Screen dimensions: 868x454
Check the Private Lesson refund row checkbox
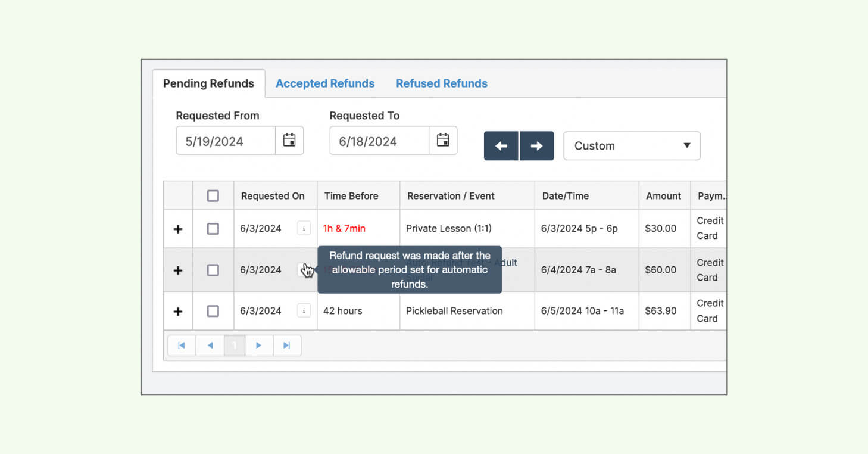click(213, 229)
